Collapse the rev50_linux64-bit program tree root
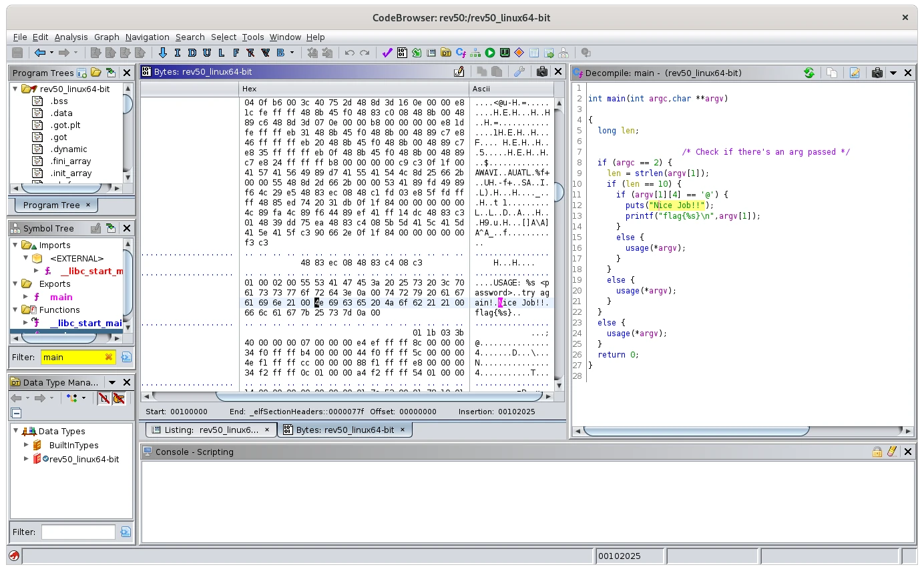Image resolution: width=924 pixels, height=571 pixels. point(15,89)
